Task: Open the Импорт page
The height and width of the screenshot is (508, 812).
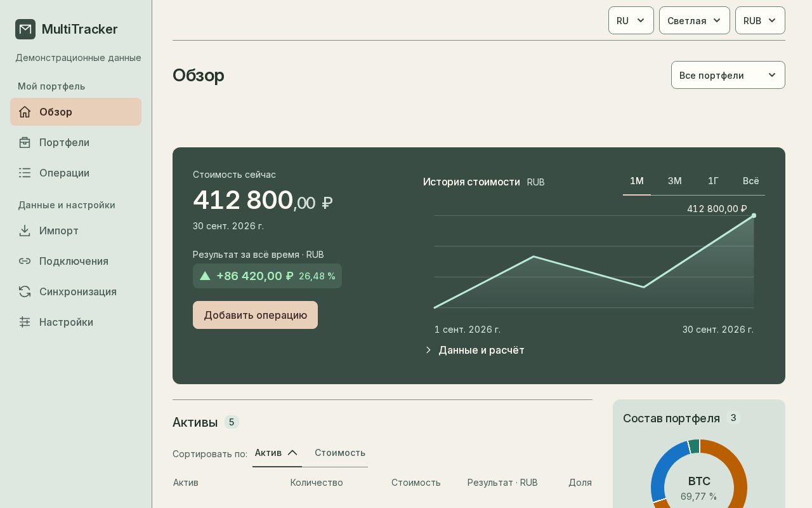Action: click(x=75, y=231)
